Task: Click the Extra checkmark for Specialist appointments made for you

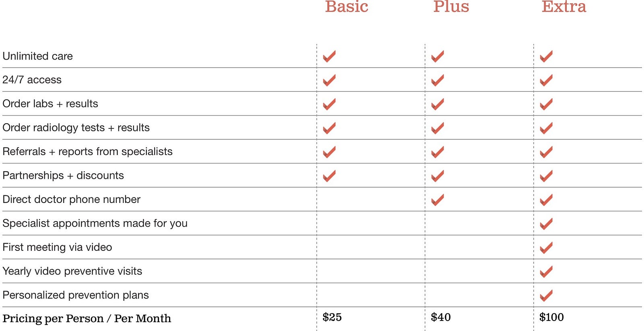Action: (x=546, y=224)
